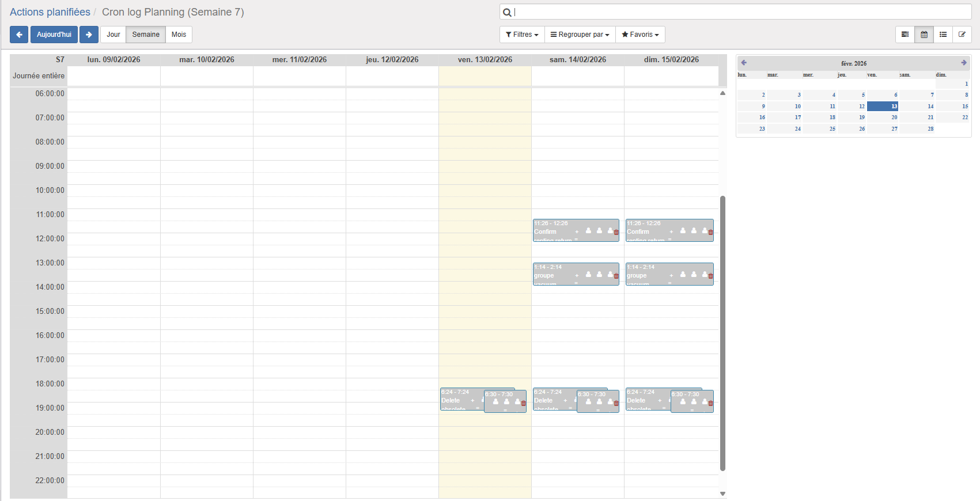Switch calendar to Mois mode
The height and width of the screenshot is (501, 980).
coord(179,35)
